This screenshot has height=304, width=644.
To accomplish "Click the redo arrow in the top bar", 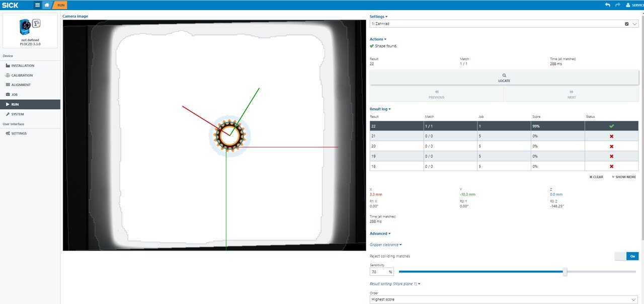I will pos(617,5).
